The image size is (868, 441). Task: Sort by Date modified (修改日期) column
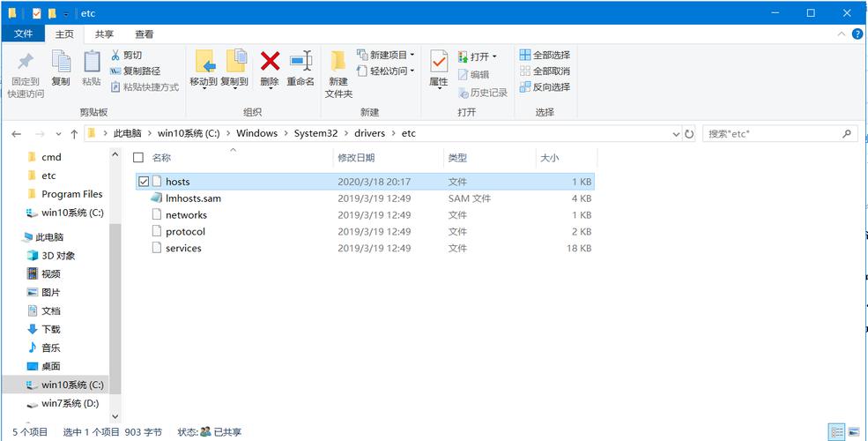tap(357, 158)
